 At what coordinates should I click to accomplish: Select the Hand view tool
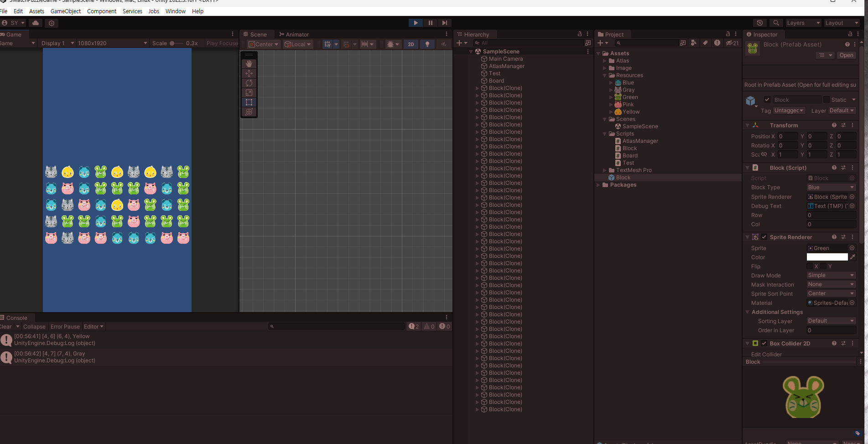click(249, 64)
